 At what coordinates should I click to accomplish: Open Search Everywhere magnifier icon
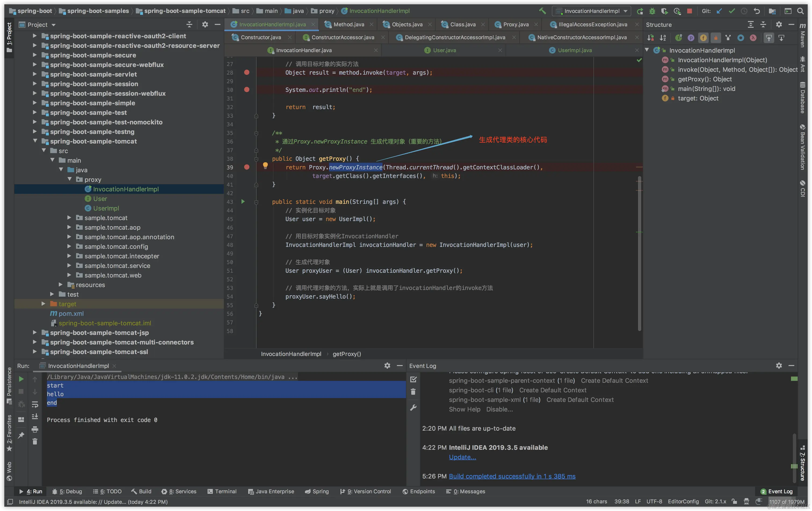[800, 11]
